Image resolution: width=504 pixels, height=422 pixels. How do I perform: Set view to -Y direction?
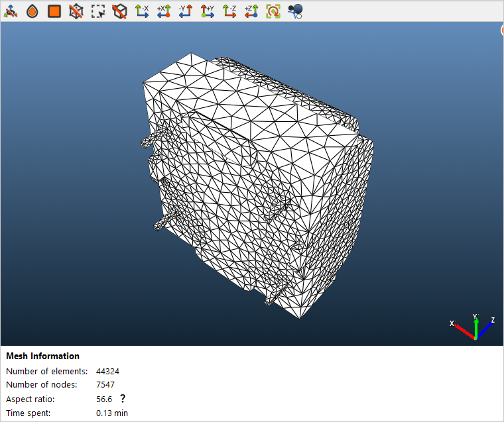(x=186, y=11)
